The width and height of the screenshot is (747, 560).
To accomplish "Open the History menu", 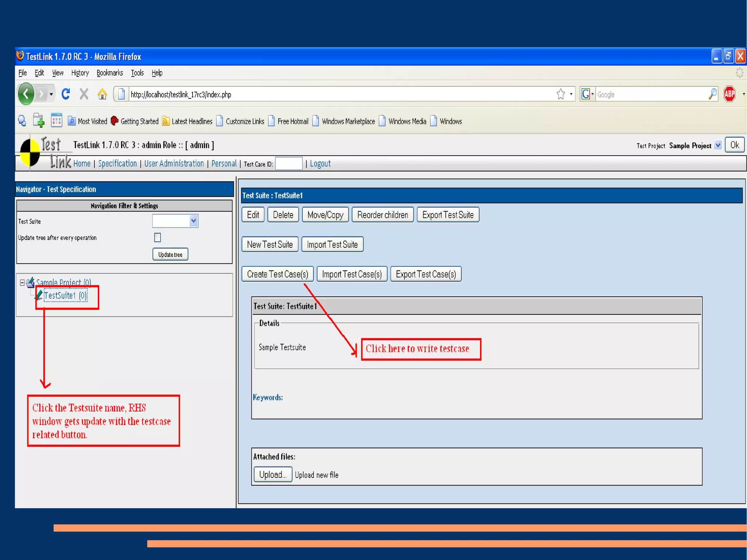I will (x=80, y=73).
